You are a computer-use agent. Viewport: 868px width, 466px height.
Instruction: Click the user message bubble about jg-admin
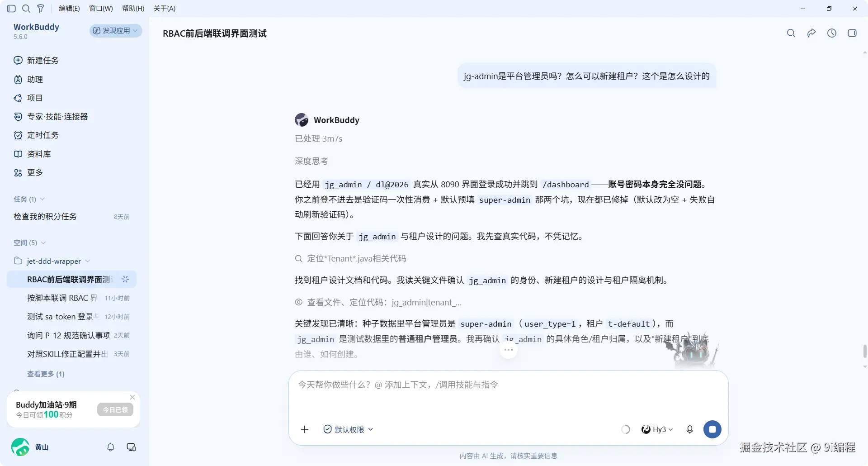(x=587, y=76)
